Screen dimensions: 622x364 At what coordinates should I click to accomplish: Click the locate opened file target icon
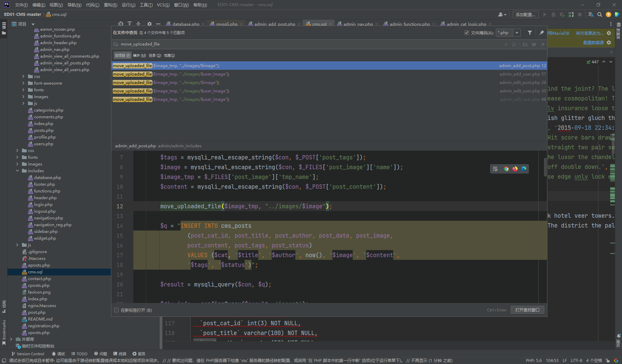(121, 24)
